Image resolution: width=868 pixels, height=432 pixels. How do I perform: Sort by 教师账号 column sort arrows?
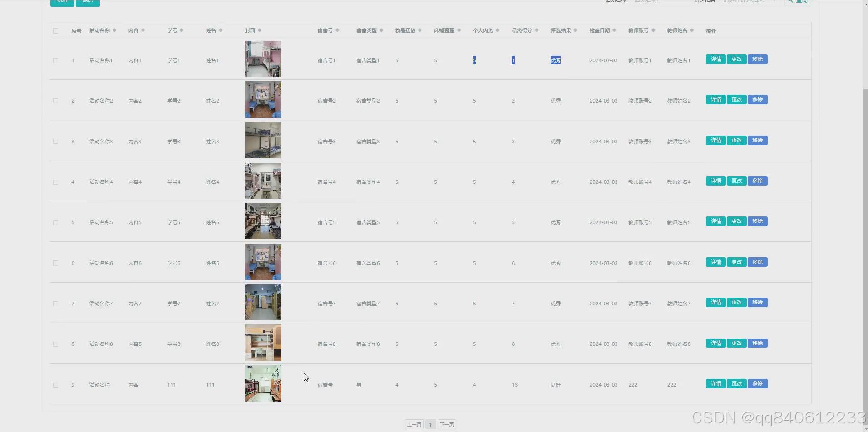coord(653,30)
